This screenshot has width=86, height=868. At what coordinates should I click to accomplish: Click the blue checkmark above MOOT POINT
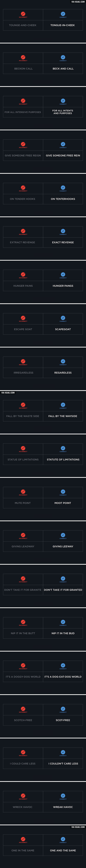pos(63,492)
